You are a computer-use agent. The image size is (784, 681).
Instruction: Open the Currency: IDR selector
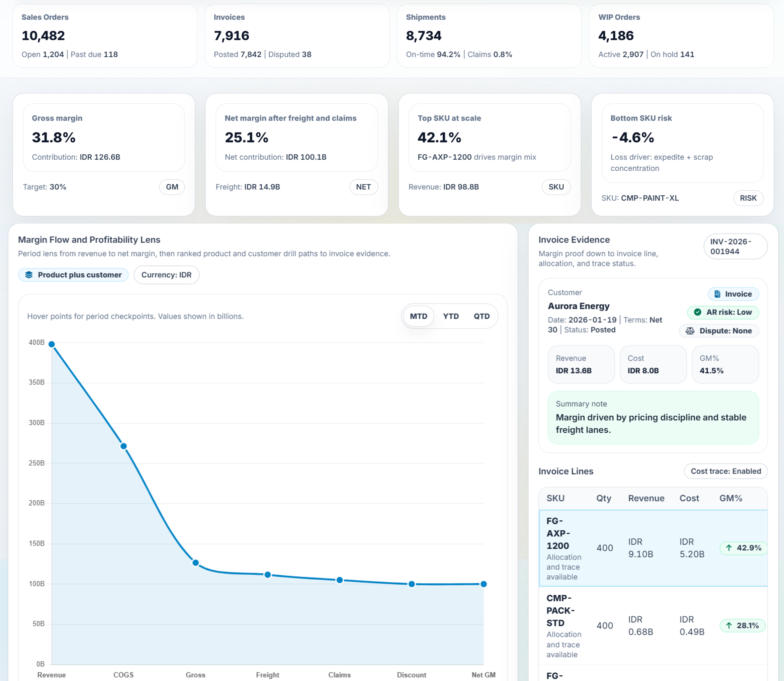point(166,275)
